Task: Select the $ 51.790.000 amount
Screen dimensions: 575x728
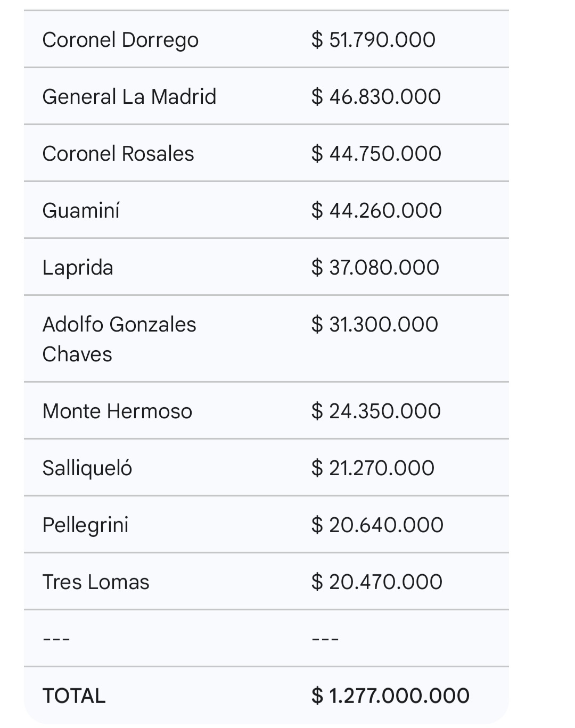Action: coord(373,40)
